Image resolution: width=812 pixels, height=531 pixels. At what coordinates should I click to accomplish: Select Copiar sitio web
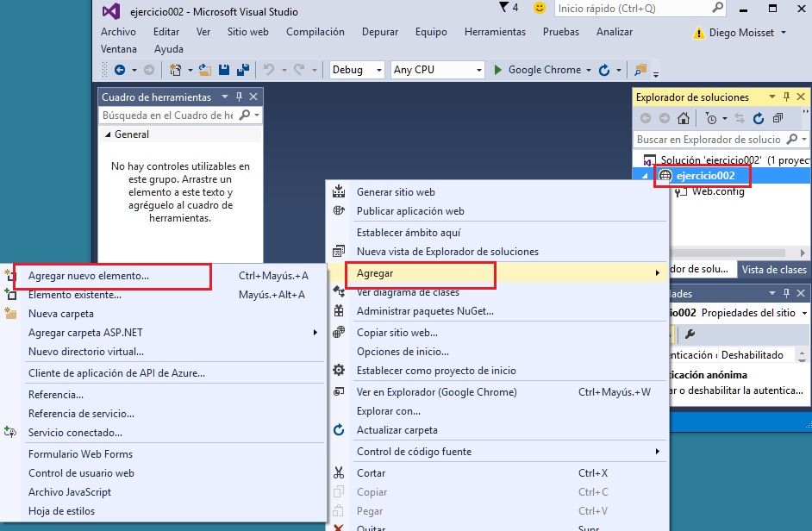(497, 333)
